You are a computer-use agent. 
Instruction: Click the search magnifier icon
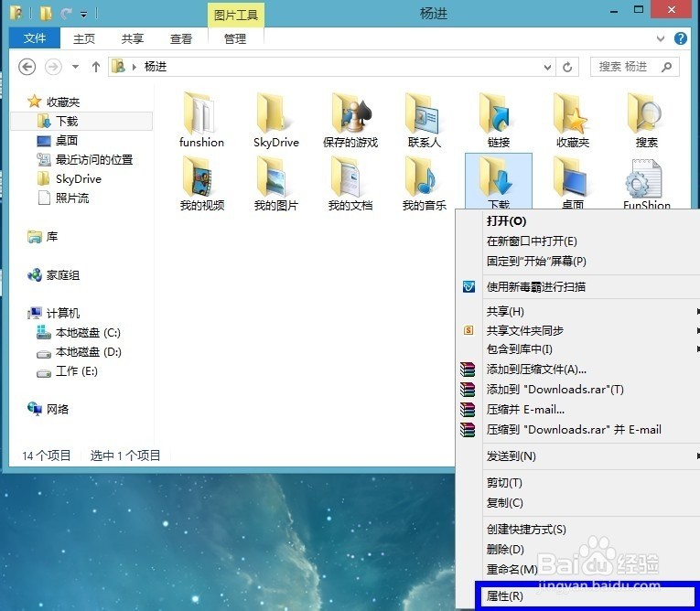[666, 67]
